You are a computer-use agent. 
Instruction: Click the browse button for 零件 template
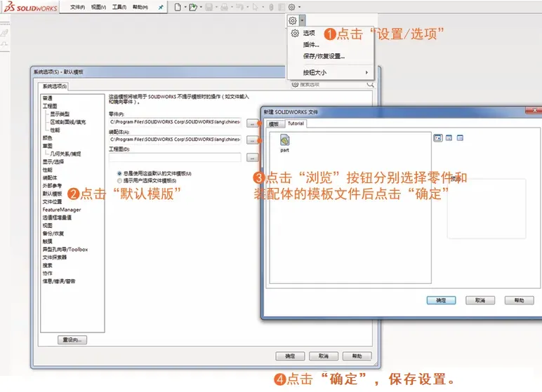[252, 123]
